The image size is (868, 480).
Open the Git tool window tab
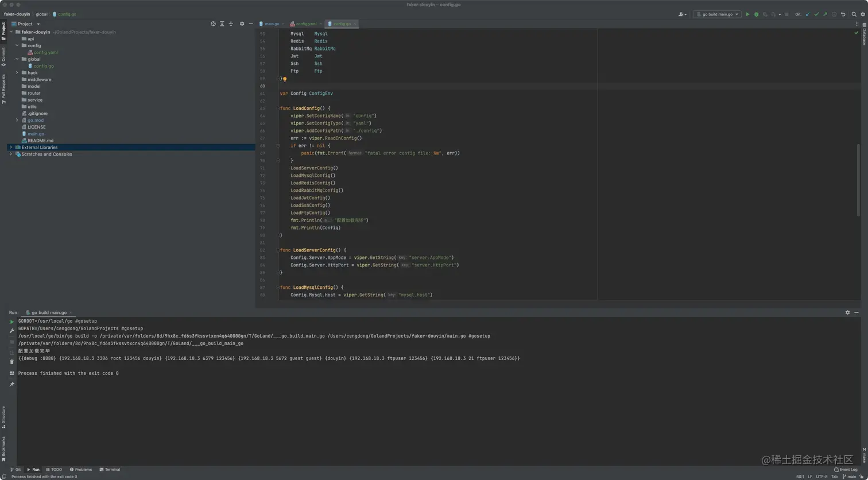(15, 470)
